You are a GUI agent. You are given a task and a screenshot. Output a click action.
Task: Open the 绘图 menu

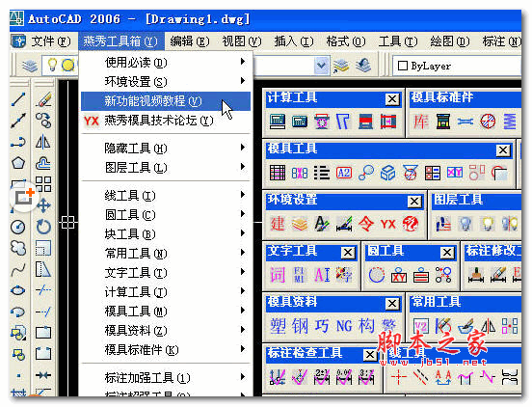[450, 41]
